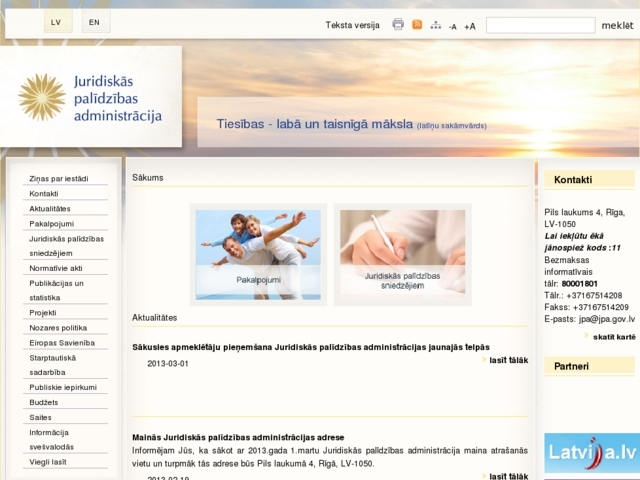The height and width of the screenshot is (480, 640).
Task: Open Juridiskās palīdzības sniedzējiem menu item
Action: click(x=65, y=246)
